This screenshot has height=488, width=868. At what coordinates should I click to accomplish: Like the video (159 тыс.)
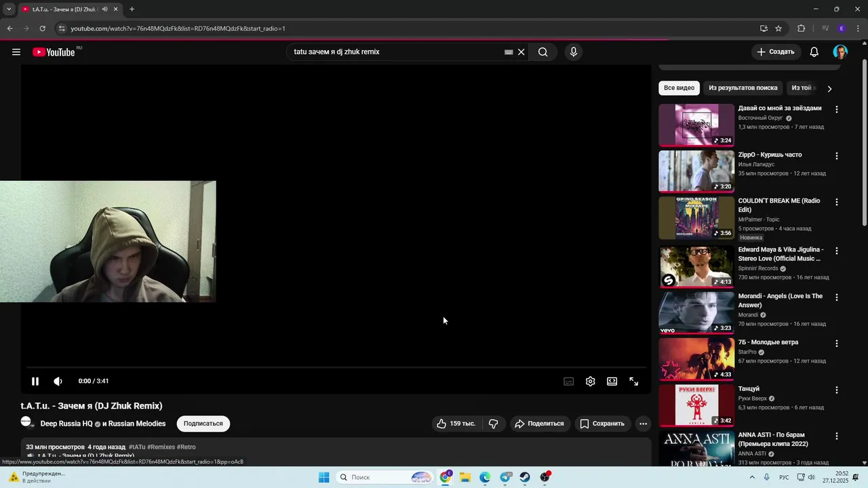point(456,424)
